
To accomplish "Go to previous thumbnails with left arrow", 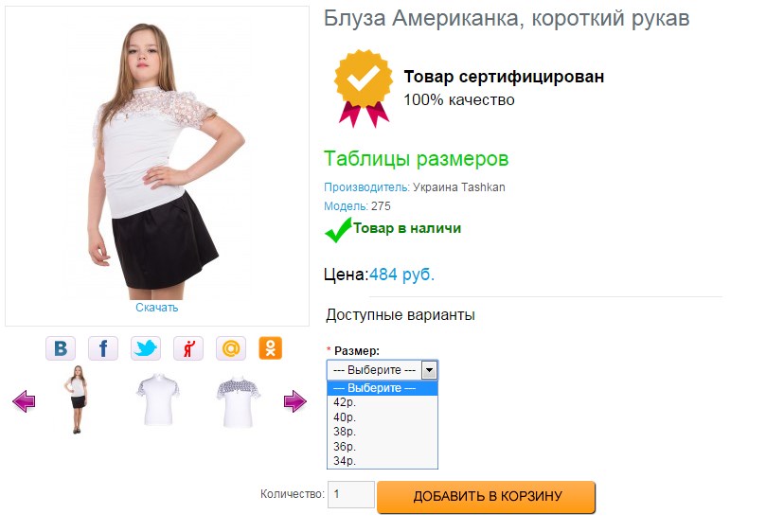I will [x=24, y=401].
